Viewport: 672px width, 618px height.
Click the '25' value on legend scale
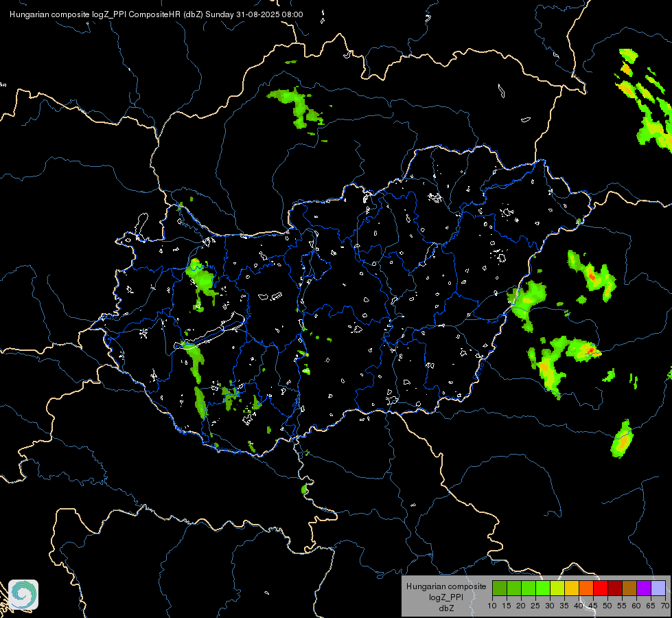[535, 606]
